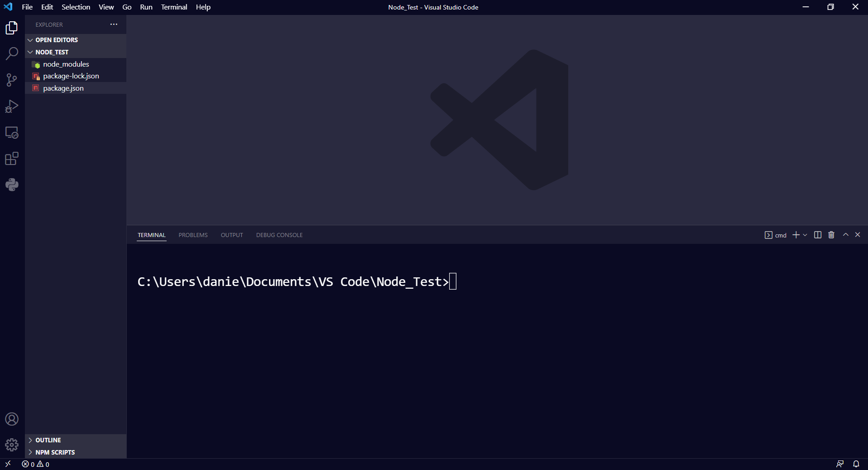Open the Search panel

pyautogui.click(x=12, y=53)
